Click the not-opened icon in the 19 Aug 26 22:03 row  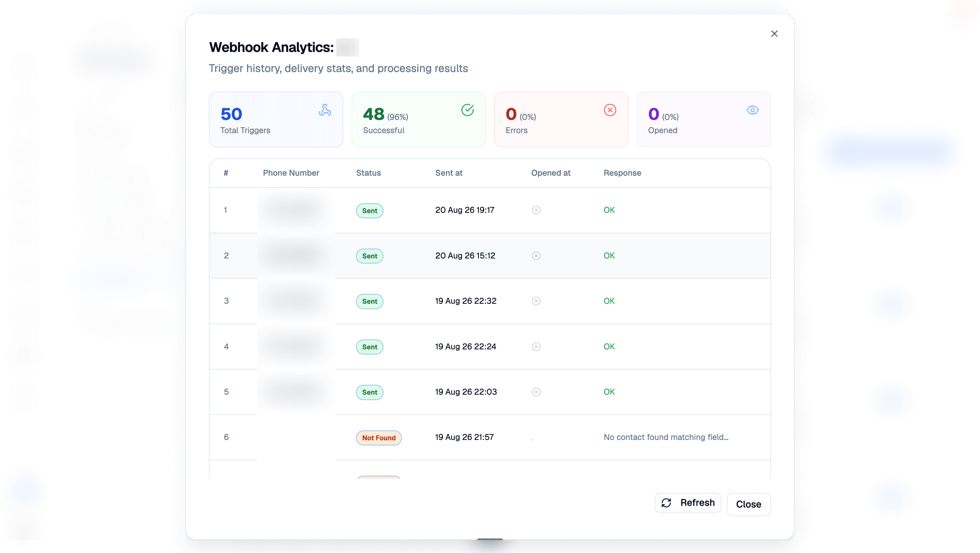[x=536, y=392]
